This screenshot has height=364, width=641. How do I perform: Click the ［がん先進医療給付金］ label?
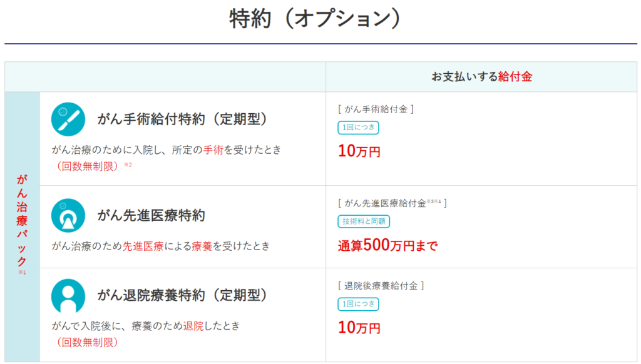point(392,203)
